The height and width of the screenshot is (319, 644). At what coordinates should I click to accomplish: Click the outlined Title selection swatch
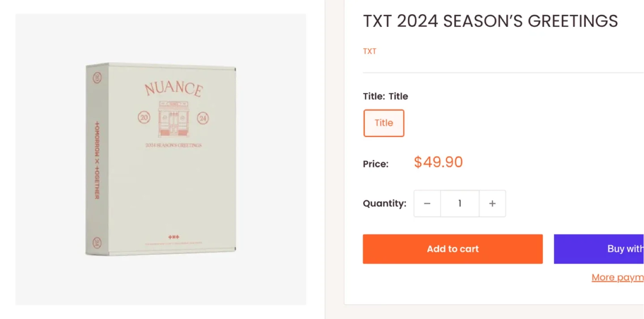point(384,123)
